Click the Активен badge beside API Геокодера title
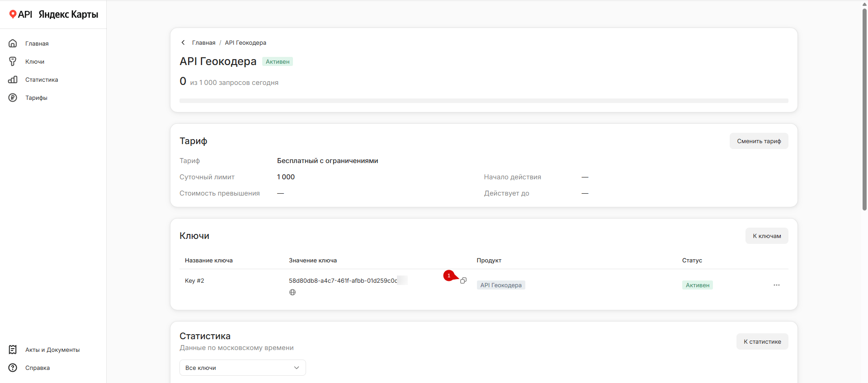 278,61
